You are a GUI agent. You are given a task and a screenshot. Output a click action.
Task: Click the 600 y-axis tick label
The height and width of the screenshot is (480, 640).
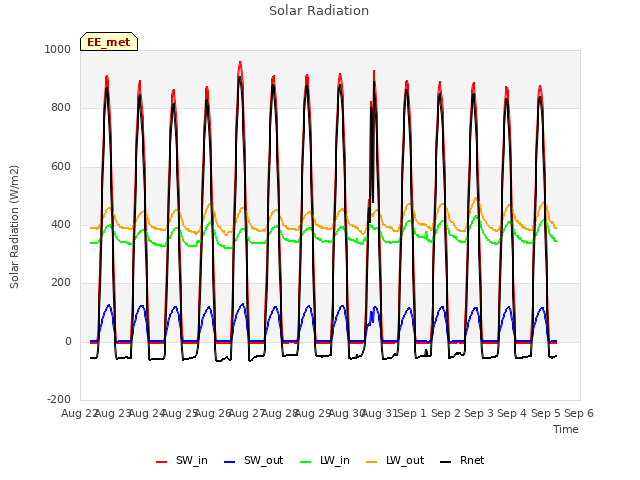coord(61,167)
